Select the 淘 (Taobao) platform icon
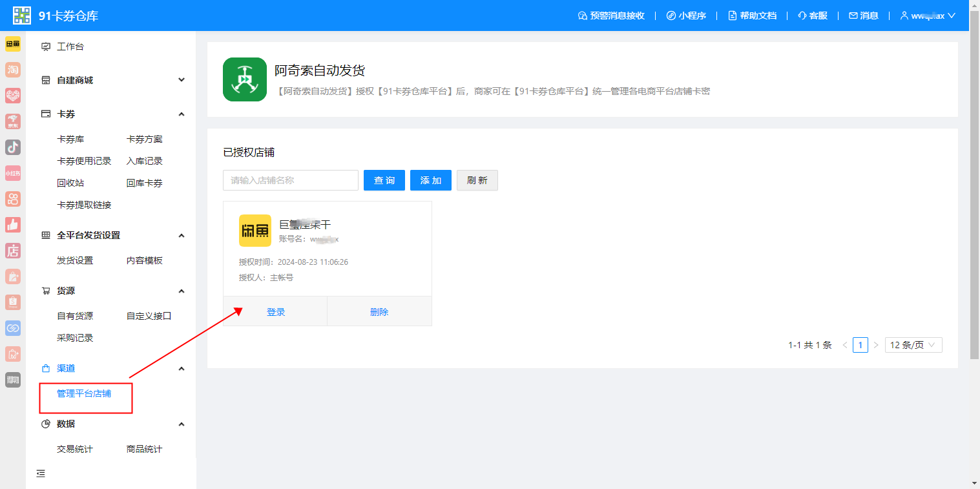 pos(13,70)
